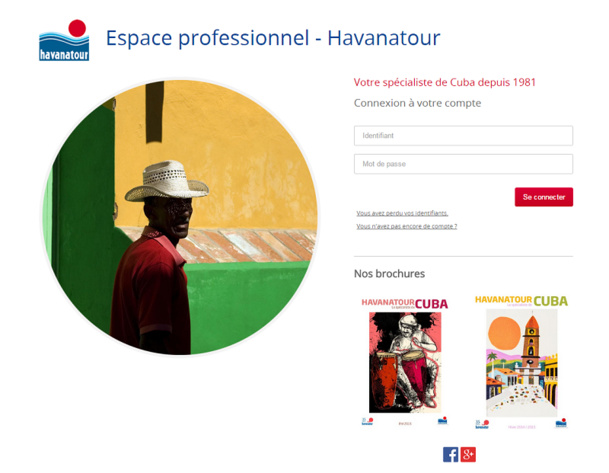This screenshot has height=473, width=609.
Task: Click the 'Espace professionnel - Havanatour' title
Action: pos(273,38)
